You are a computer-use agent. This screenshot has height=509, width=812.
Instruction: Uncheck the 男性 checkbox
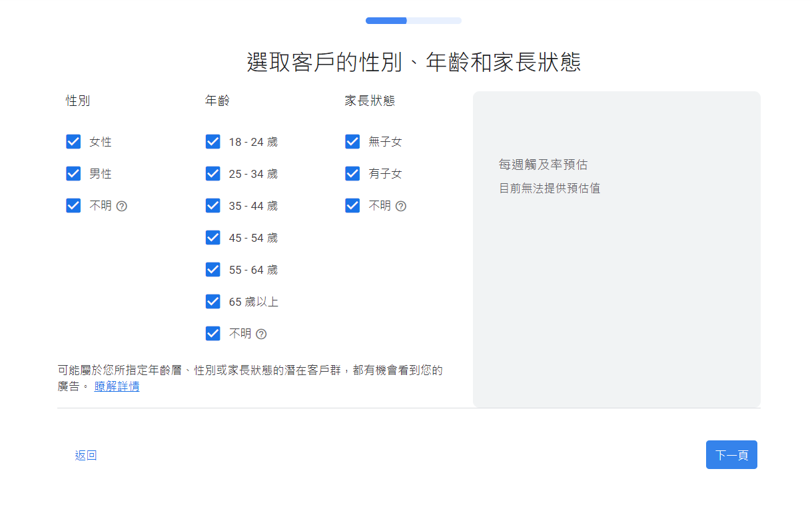point(73,174)
